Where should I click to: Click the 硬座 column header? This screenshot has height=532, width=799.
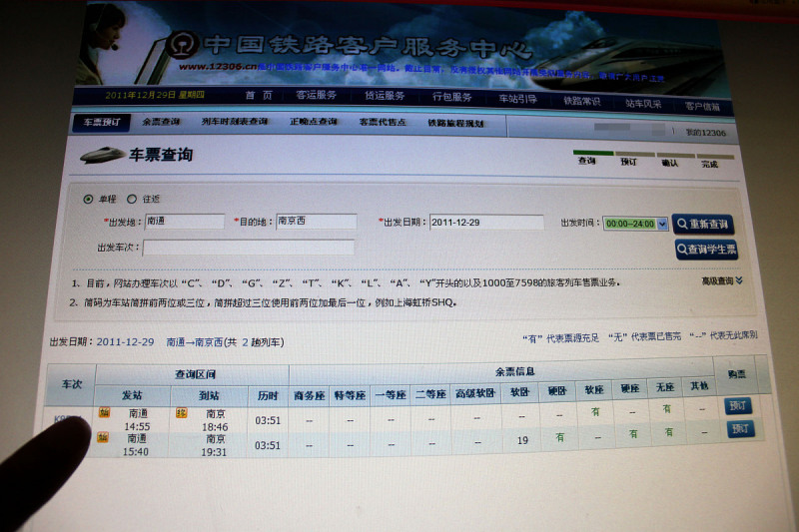[630, 388]
